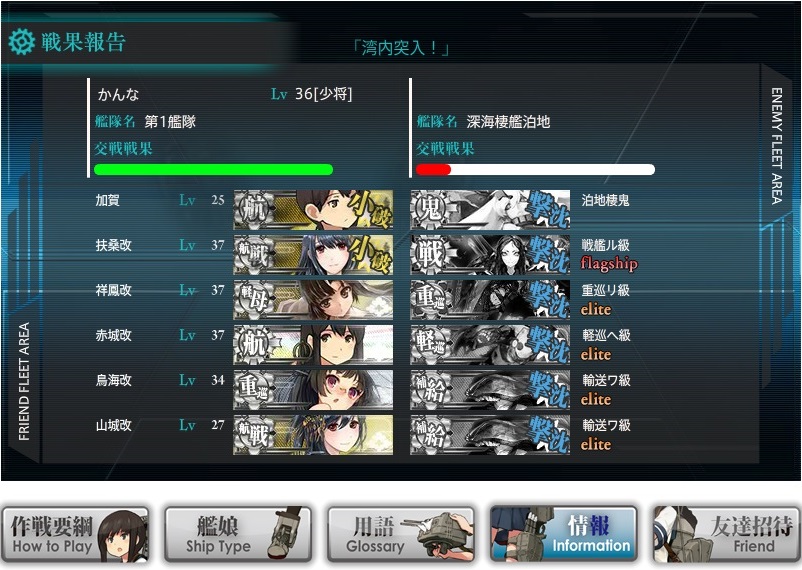Click the 重巡 badge on 鳥海改's banner
802x570 pixels.
(x=254, y=389)
